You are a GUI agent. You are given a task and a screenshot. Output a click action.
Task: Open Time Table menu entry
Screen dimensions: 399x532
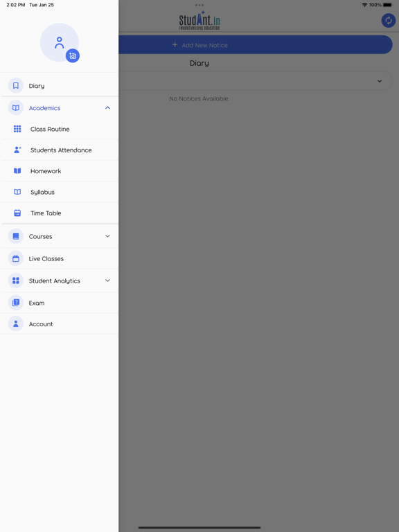click(x=60, y=213)
